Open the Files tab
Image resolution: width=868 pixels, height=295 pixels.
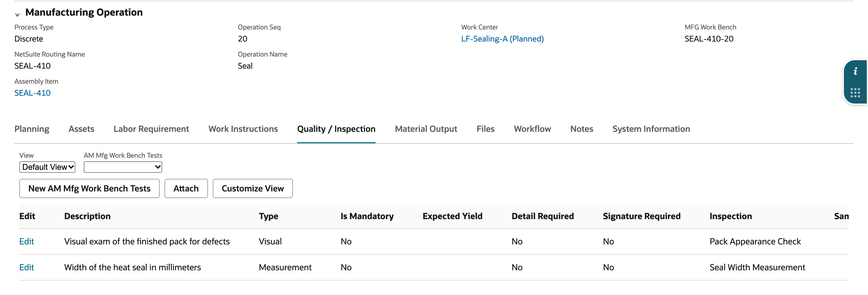pos(486,129)
